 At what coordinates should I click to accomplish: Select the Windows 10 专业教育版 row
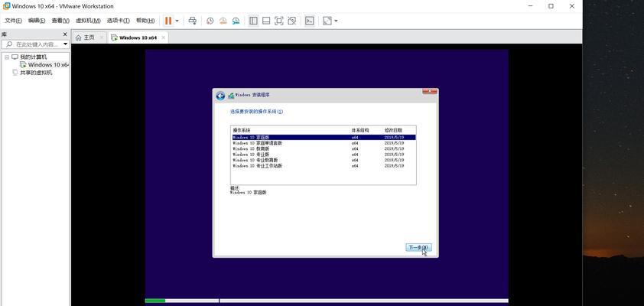point(324,160)
